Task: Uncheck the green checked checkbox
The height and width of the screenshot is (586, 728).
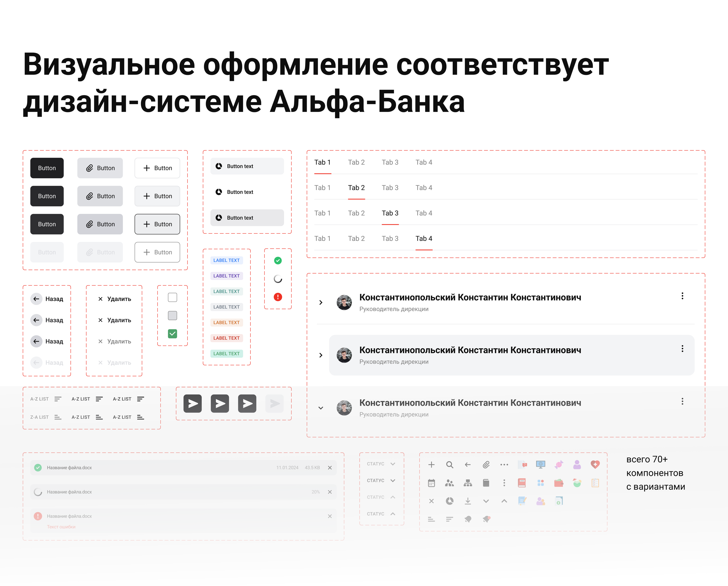Action: tap(172, 334)
